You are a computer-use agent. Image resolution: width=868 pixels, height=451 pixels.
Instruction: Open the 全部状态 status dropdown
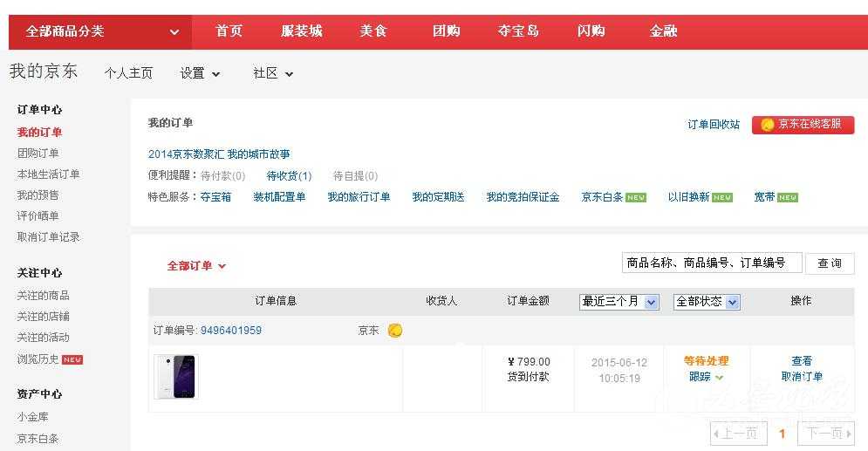tap(707, 302)
